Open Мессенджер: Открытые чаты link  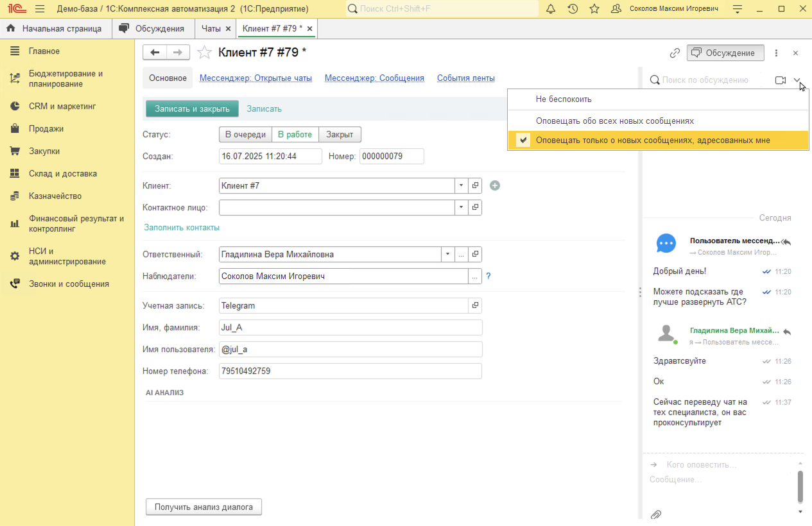255,78
